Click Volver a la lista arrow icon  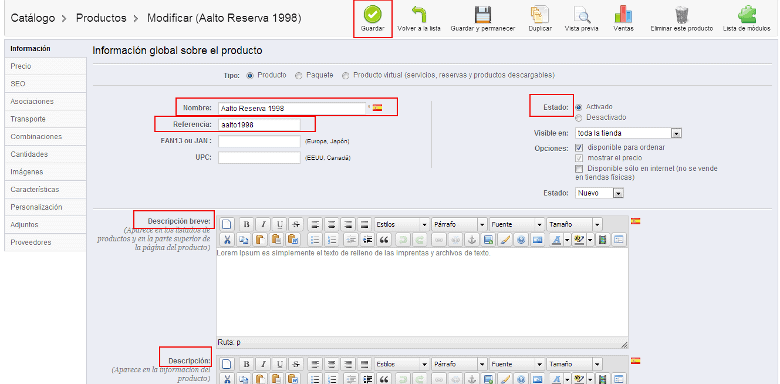(419, 14)
